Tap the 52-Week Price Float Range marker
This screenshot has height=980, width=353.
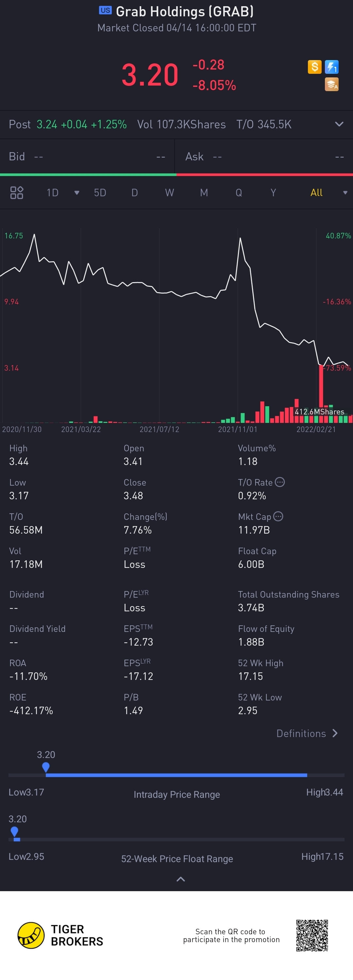tap(14, 832)
